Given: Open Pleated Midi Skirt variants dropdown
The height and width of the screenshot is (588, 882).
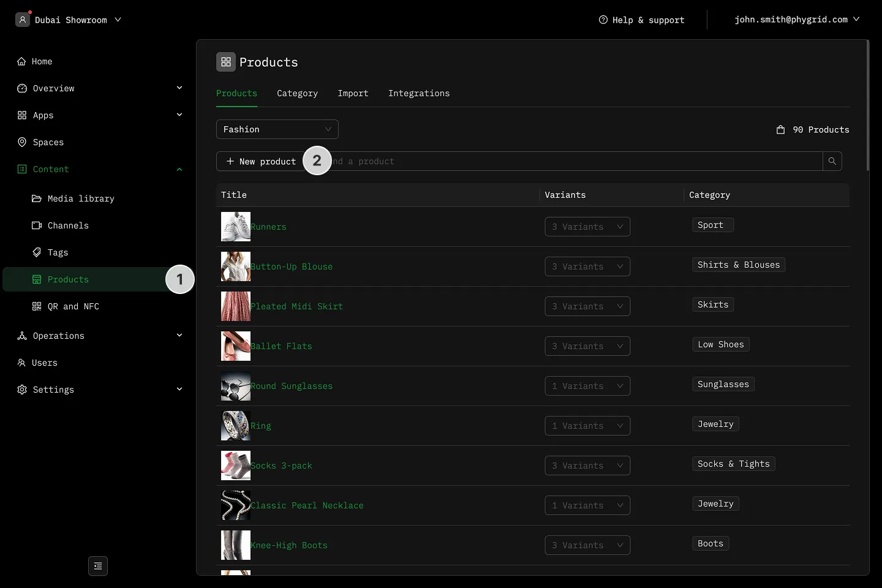Looking at the screenshot, I should pyautogui.click(x=587, y=306).
